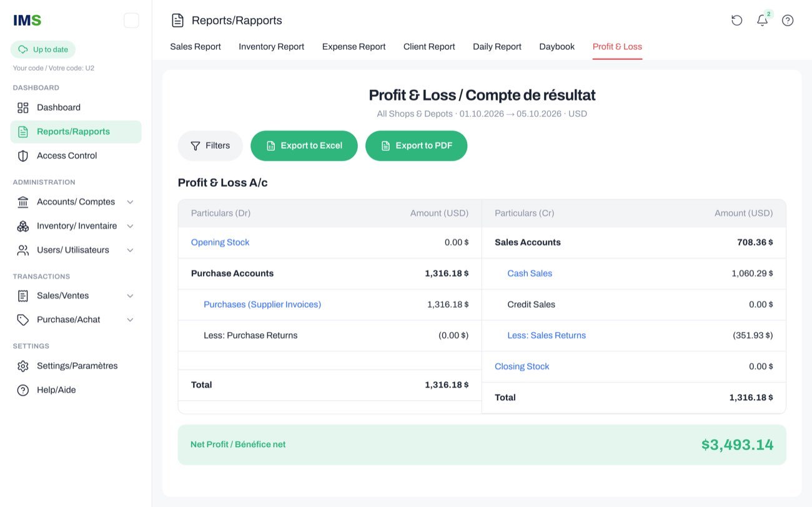This screenshot has height=507, width=812.
Task: Expand the Purchase/Achat menu chevron
Action: 130,320
